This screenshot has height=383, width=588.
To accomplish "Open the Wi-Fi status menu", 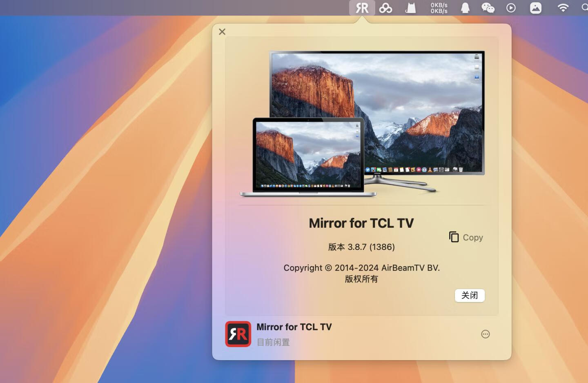I will click(x=563, y=8).
